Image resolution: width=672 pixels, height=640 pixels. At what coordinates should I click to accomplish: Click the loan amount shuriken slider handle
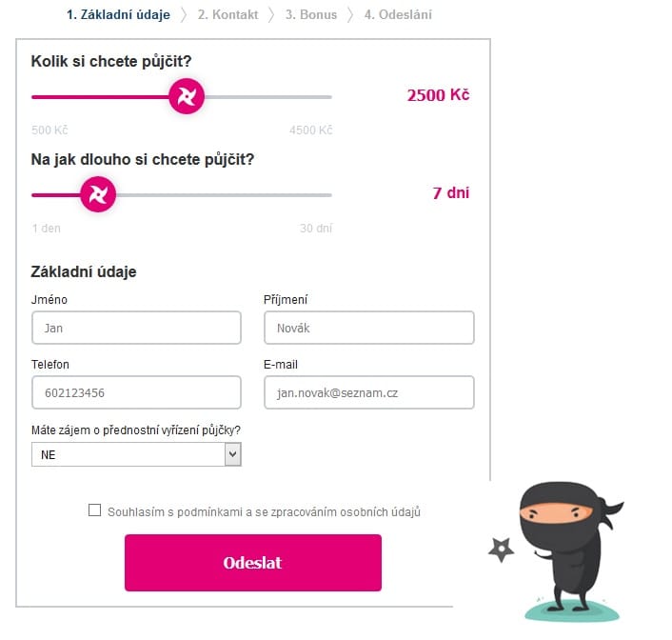(187, 96)
